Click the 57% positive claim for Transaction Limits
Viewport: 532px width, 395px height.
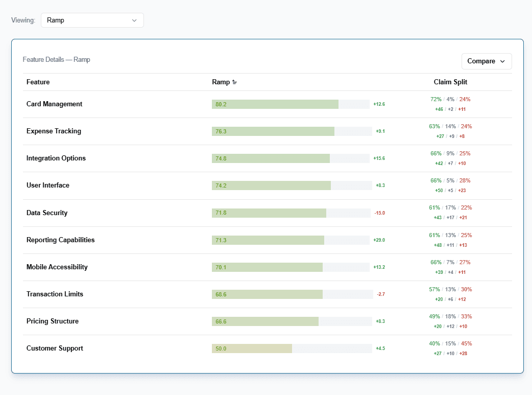434,289
